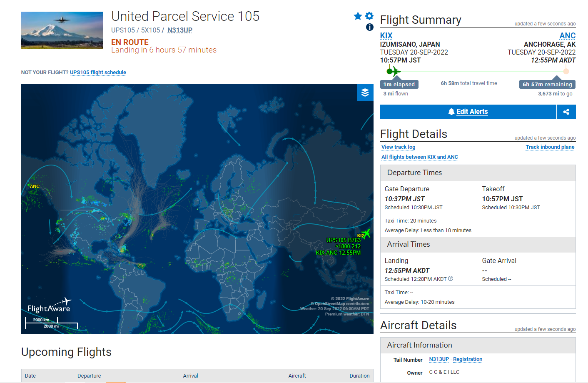Click the ANC destination airport code
Screen dimensions: 588x383
(x=567, y=36)
